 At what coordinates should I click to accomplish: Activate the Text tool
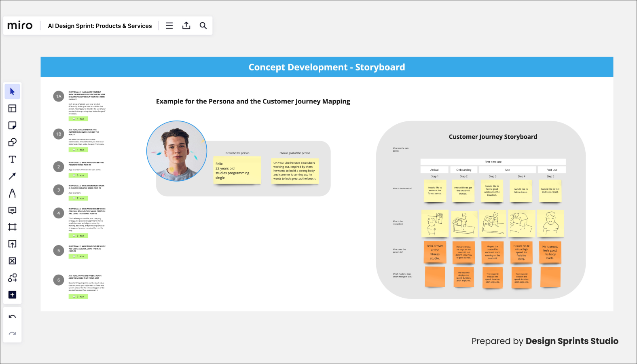pos(12,159)
